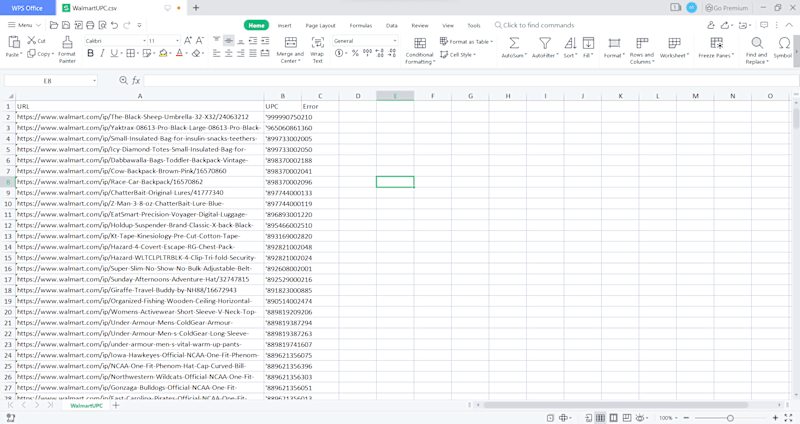
Task: Click Go Premium button
Action: pyautogui.click(x=727, y=8)
